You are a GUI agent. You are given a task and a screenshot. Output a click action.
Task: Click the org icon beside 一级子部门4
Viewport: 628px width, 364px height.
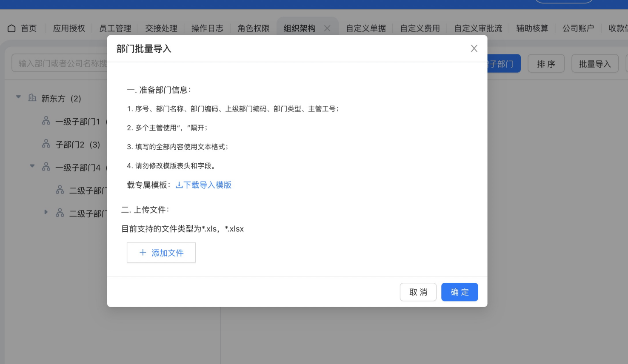pos(46,167)
